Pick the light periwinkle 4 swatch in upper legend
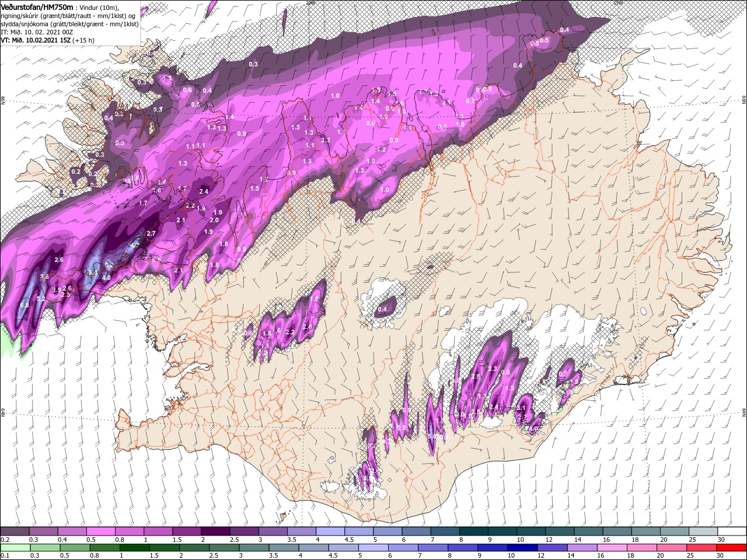 (330, 531)
